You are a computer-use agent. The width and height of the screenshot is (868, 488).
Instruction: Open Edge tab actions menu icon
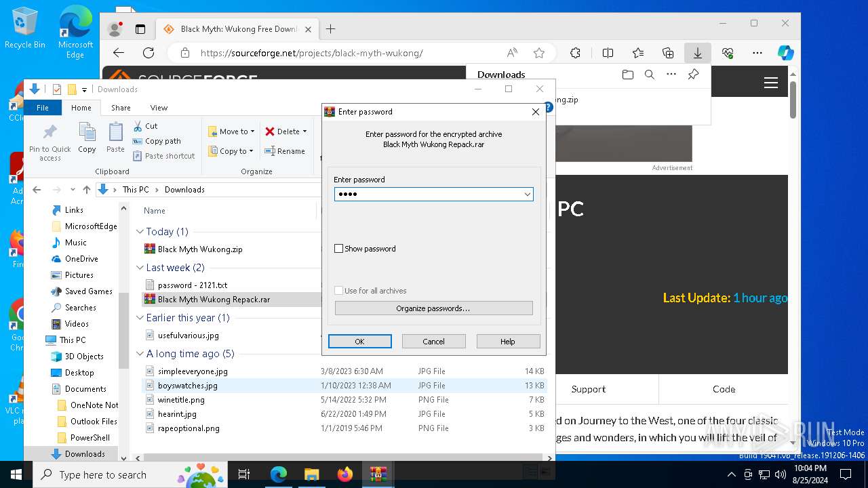click(x=140, y=29)
